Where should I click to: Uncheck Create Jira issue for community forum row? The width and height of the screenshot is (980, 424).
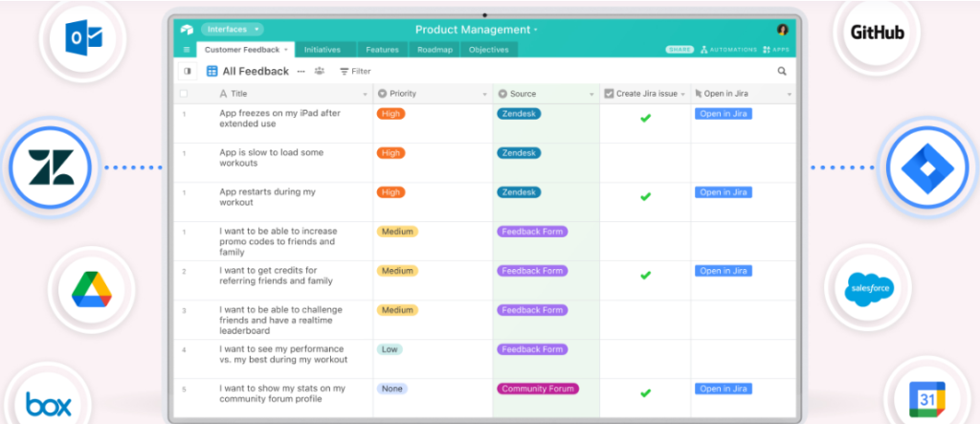pyautogui.click(x=646, y=392)
